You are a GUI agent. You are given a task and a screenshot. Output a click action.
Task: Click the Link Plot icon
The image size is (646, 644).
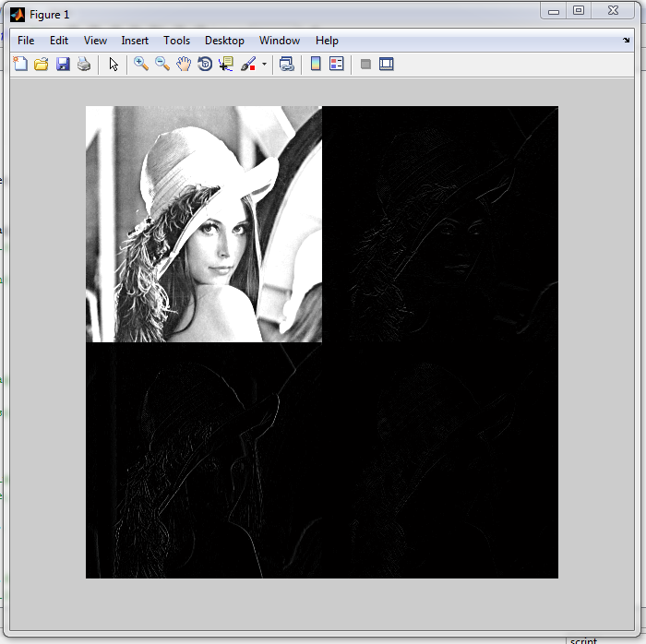287,64
